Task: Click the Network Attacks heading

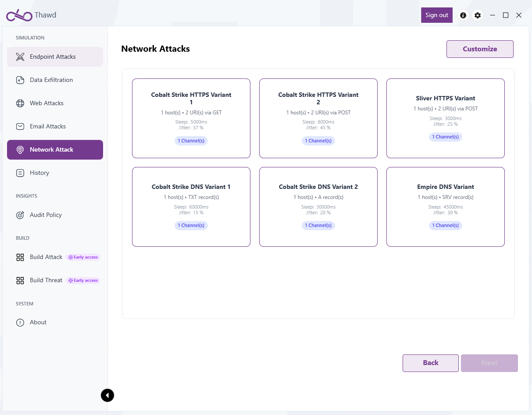Action: pos(156,49)
